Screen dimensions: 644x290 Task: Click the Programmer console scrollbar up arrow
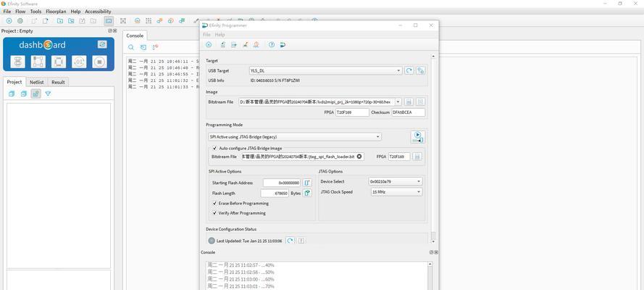[430, 264]
